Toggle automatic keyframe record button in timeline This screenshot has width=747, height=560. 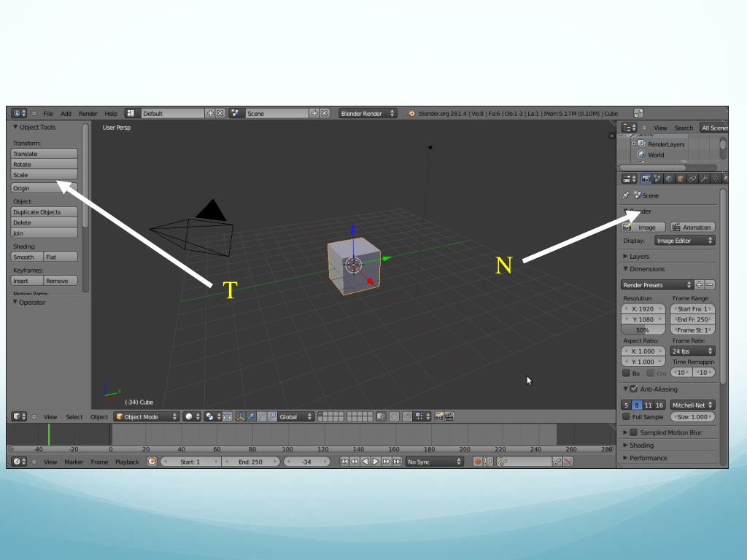click(x=477, y=462)
